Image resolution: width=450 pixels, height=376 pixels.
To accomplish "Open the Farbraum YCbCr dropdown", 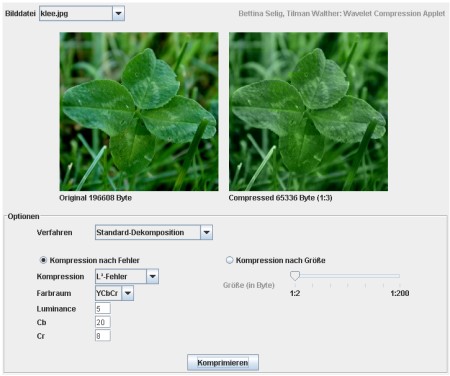I will pyautogui.click(x=114, y=293).
